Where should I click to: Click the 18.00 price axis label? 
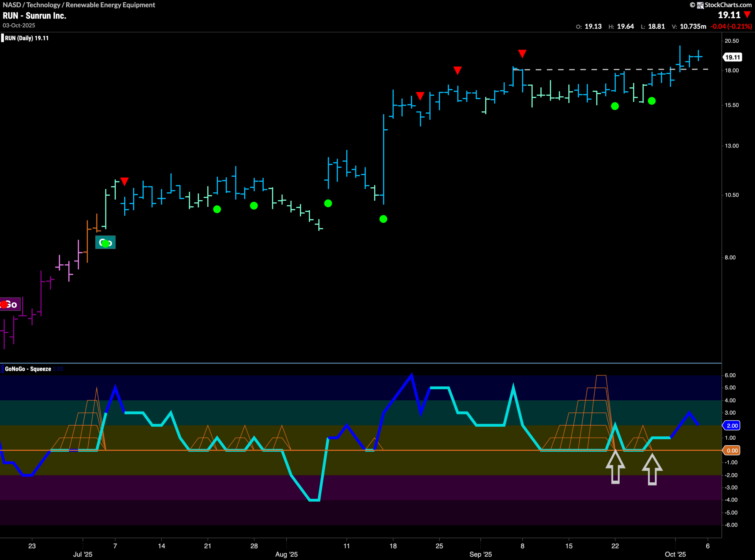coord(732,71)
